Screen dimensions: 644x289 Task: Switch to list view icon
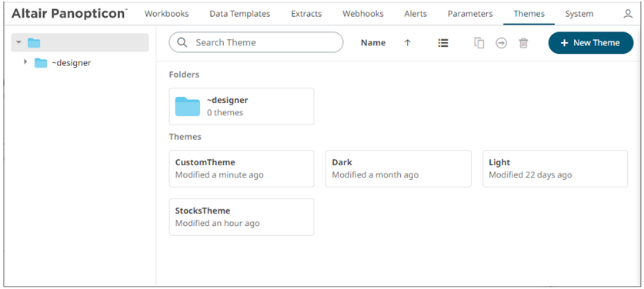click(x=442, y=43)
